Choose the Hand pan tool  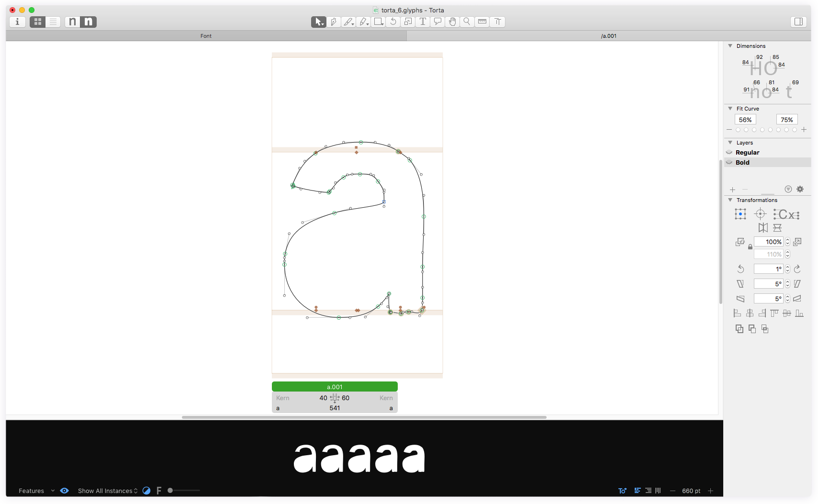452,22
